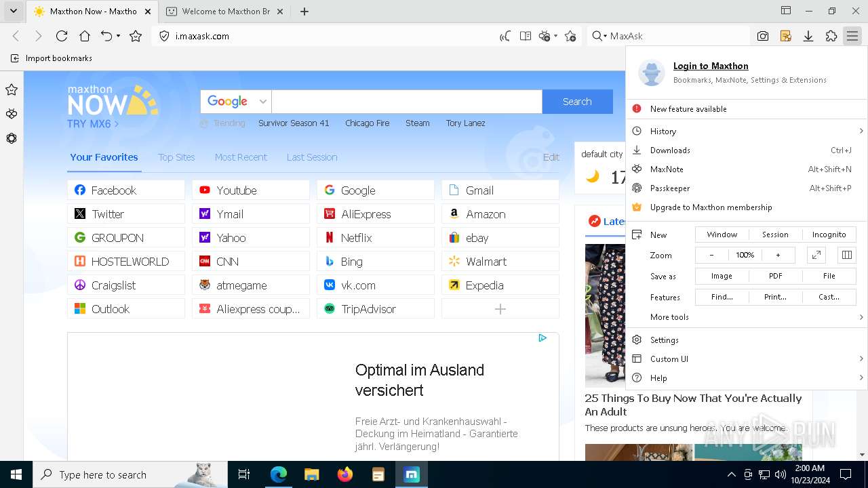Open a new tab with plus button

coord(304,11)
